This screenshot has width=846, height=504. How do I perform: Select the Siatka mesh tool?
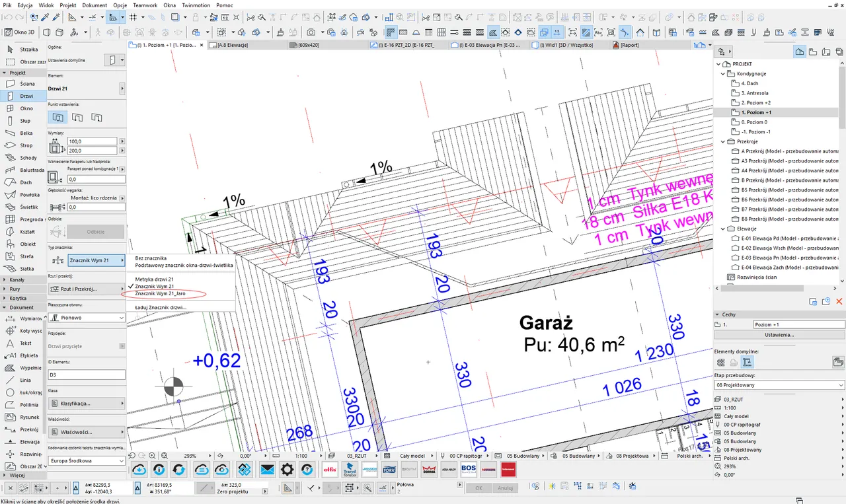(23, 269)
